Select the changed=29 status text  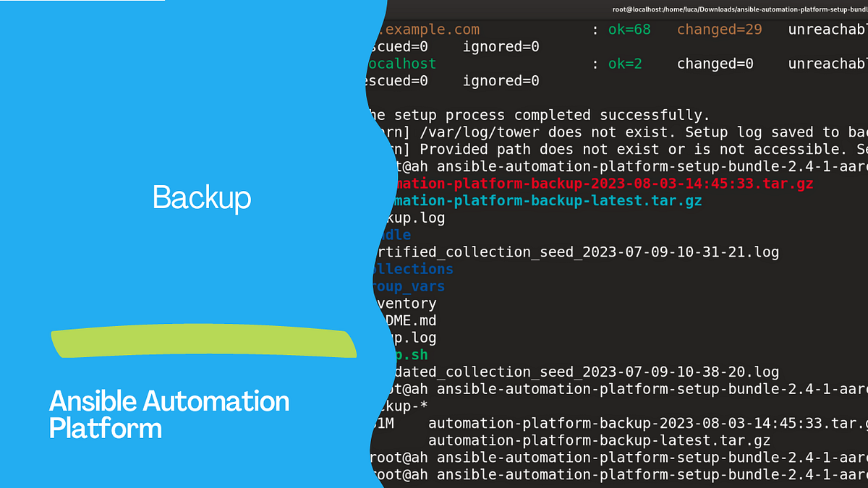718,30
